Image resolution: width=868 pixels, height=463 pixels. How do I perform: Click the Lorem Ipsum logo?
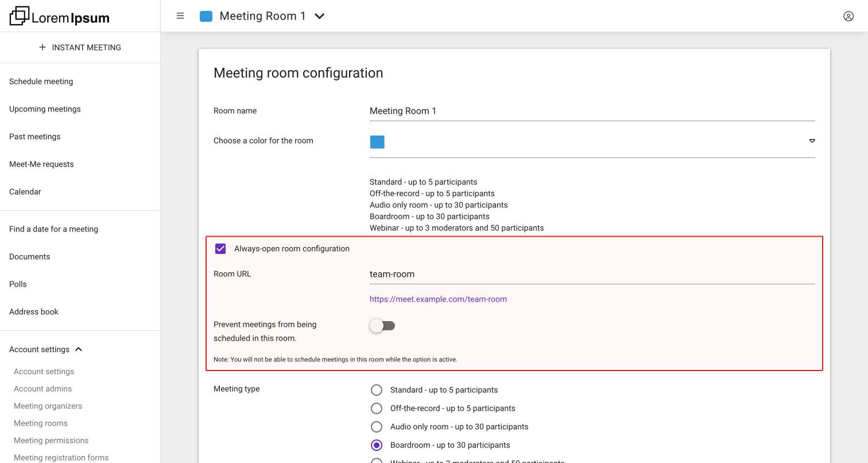click(60, 16)
